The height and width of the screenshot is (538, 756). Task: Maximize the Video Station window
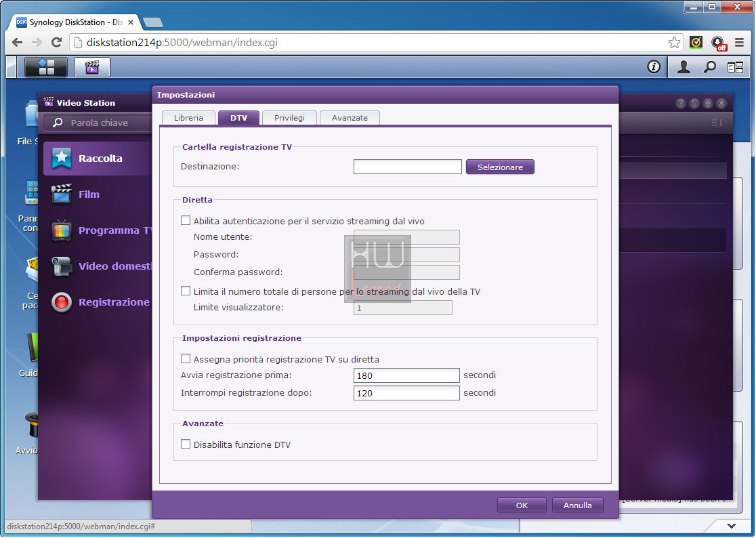click(708, 103)
